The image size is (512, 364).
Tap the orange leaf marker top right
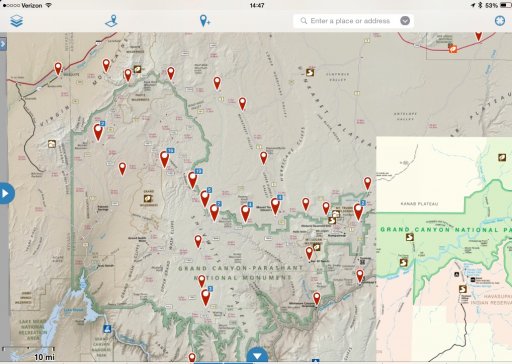(453, 49)
